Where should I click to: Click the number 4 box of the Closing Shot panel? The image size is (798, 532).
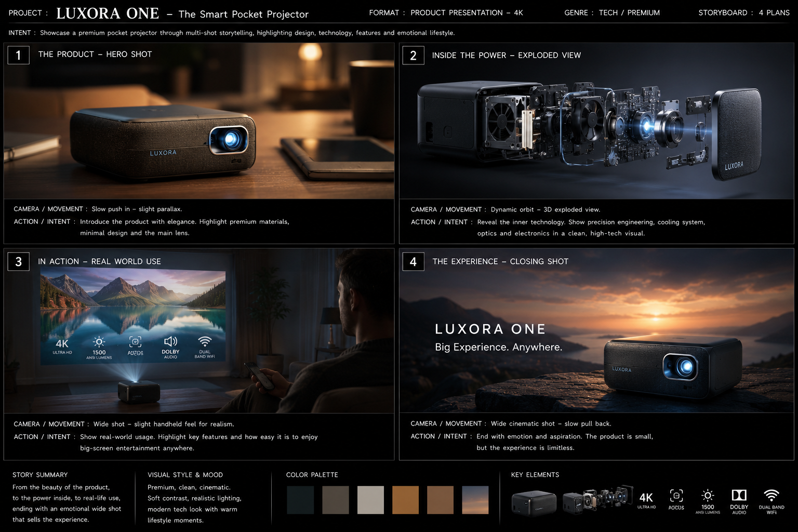pos(413,261)
